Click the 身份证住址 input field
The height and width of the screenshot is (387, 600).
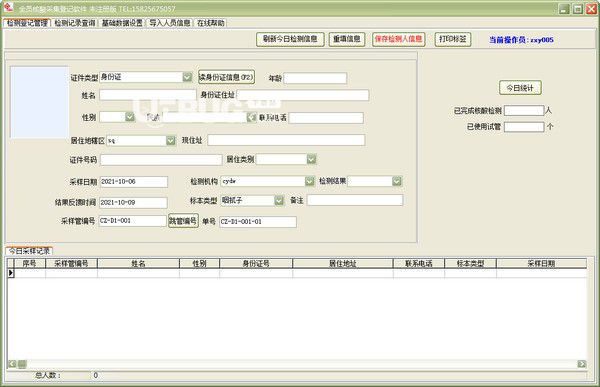click(x=303, y=95)
